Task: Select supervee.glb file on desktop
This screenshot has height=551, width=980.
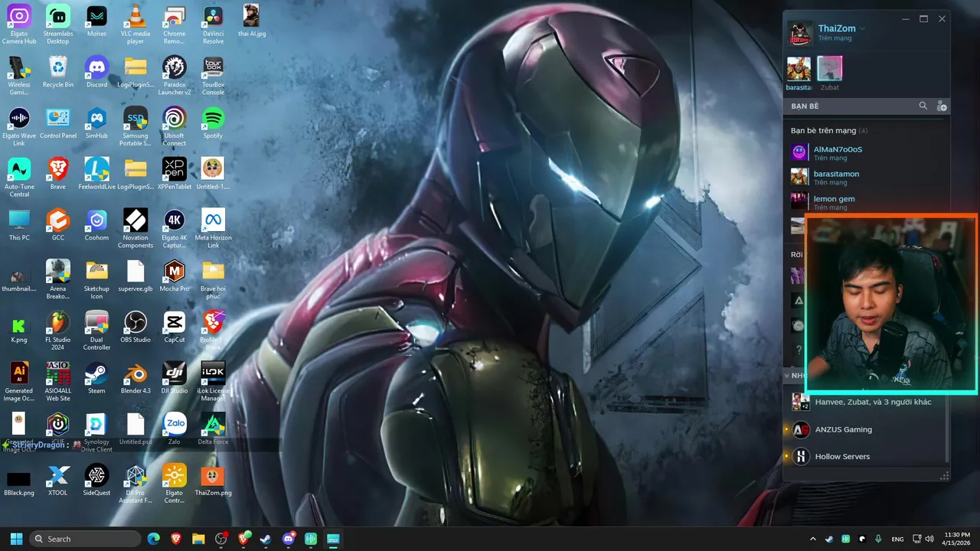Action: pos(136,276)
